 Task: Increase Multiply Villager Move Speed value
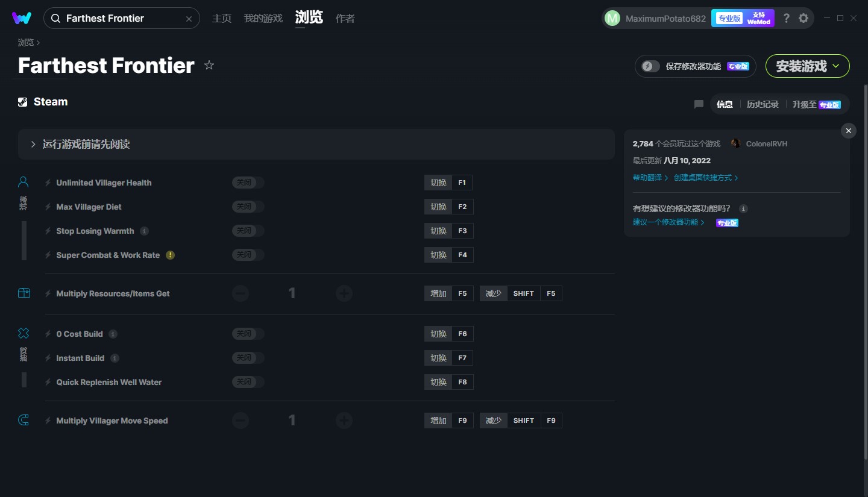pyautogui.click(x=344, y=420)
